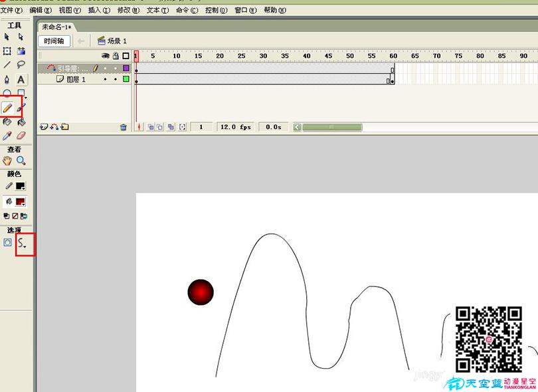538x392 pixels.
Task: Click frame 30 on the timeline ruler
Action: click(263, 56)
